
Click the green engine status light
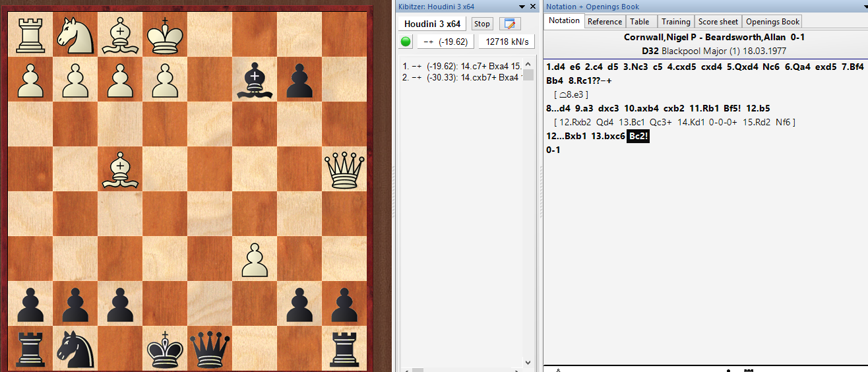pos(406,42)
